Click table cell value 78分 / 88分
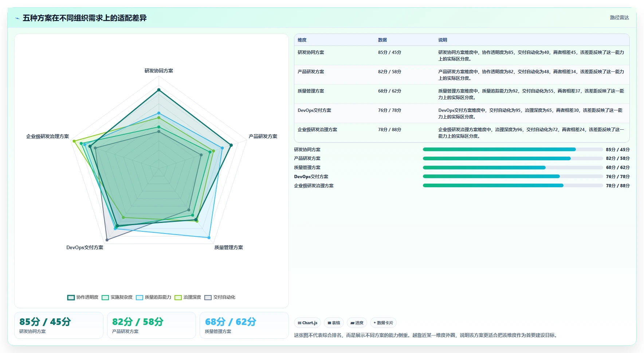The width and height of the screenshot is (644, 353). click(389, 130)
